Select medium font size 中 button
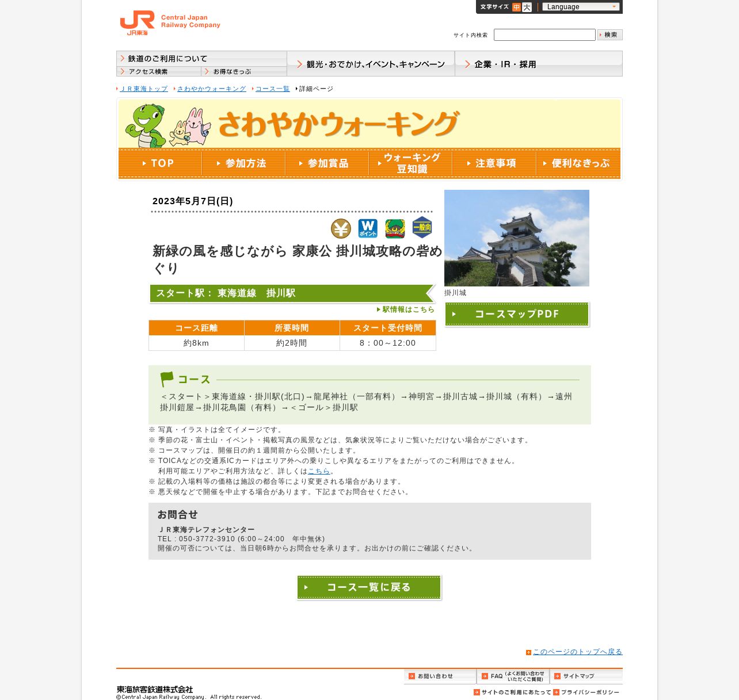Screen dimensions: 739x700 pyautogui.click(x=516, y=7)
